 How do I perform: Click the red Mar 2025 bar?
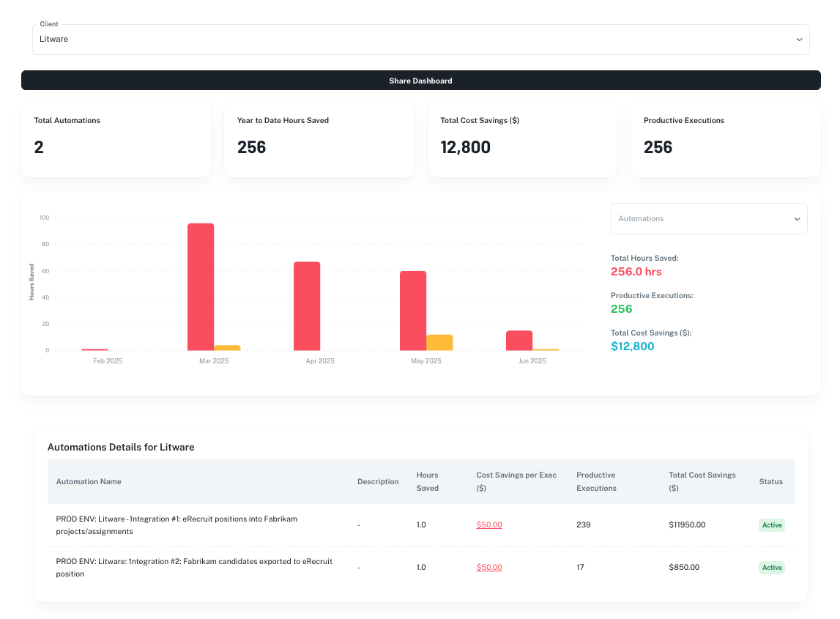201,287
